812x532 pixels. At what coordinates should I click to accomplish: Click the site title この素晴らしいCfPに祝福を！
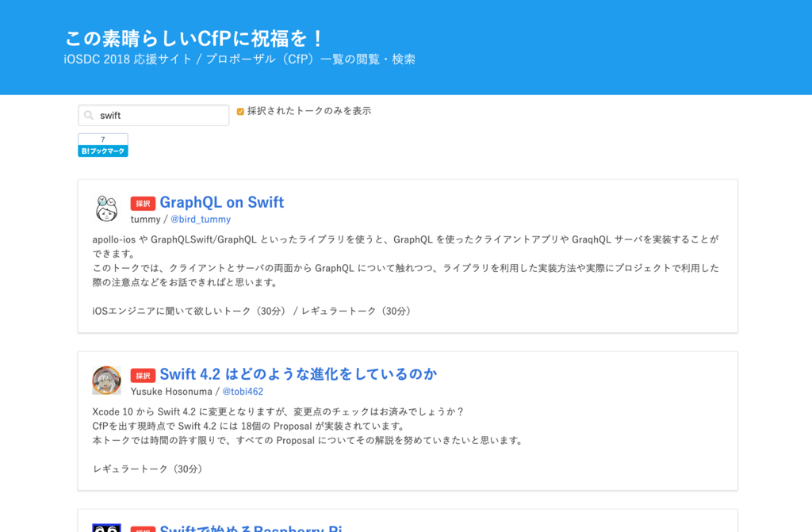point(195,38)
